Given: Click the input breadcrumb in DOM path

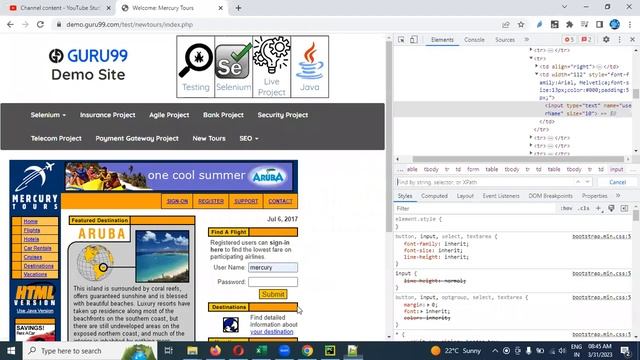Looking at the screenshot, I should click(x=616, y=169).
